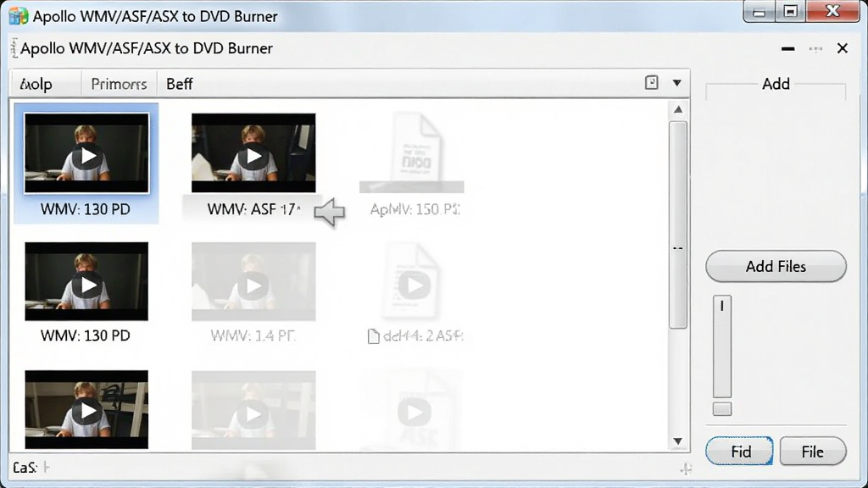
Task: Close the inner panel with X icon
Action: [x=842, y=48]
